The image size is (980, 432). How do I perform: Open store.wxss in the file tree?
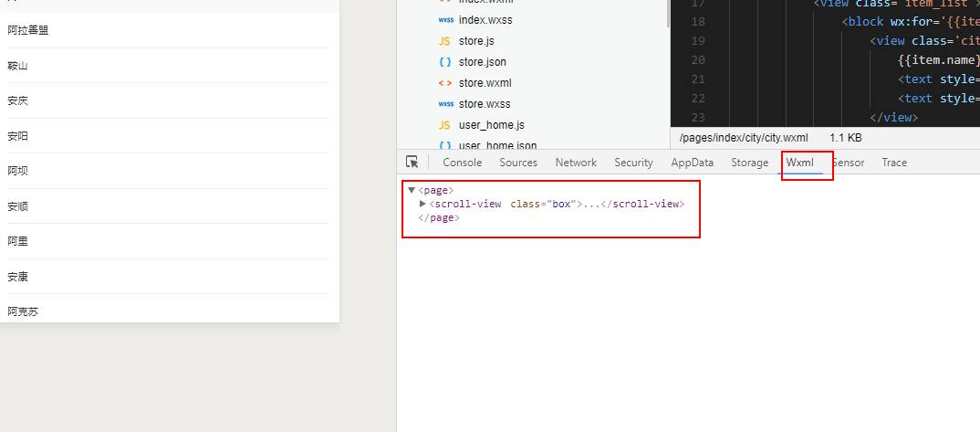click(x=485, y=104)
